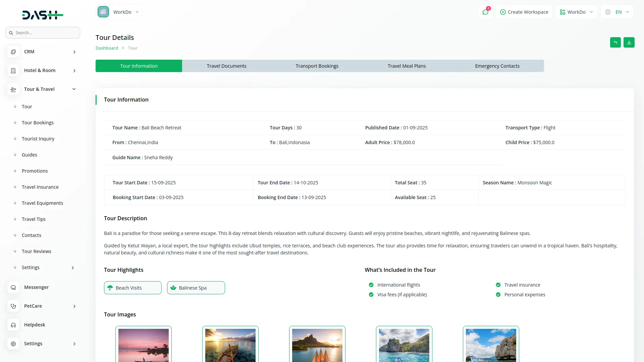Select the Hotel & Room building icon
The height and width of the screenshot is (362, 644).
[x=13, y=70]
